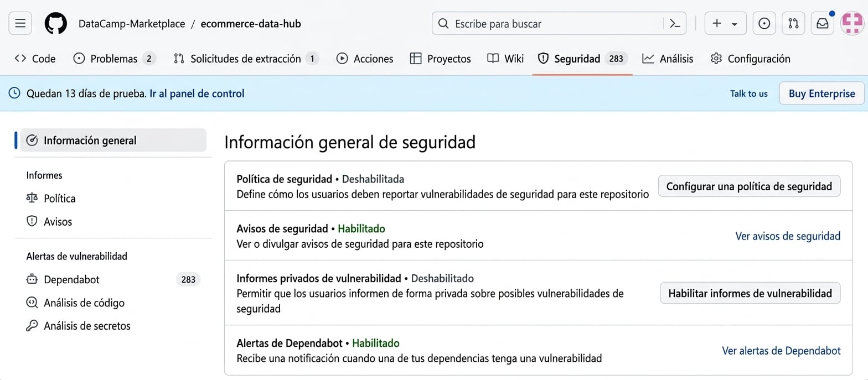Screen dimensions: 868x380
Task: Click the plus create-new icon
Action: tap(717, 23)
